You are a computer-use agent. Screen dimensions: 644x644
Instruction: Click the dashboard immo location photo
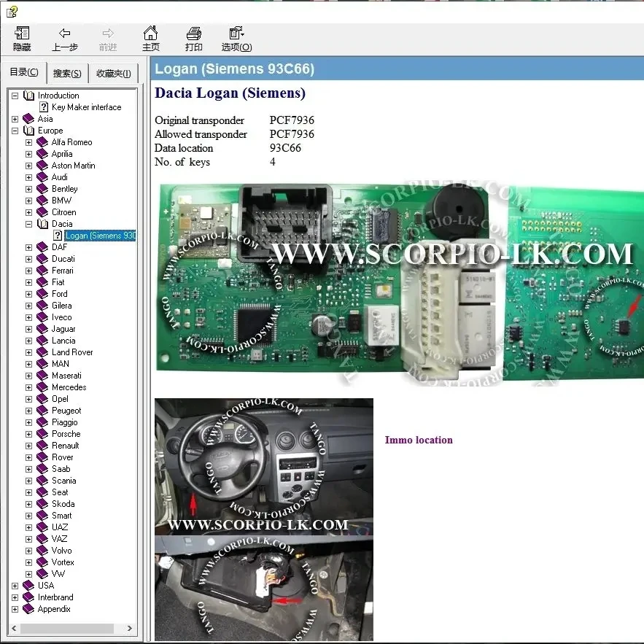tap(264, 467)
